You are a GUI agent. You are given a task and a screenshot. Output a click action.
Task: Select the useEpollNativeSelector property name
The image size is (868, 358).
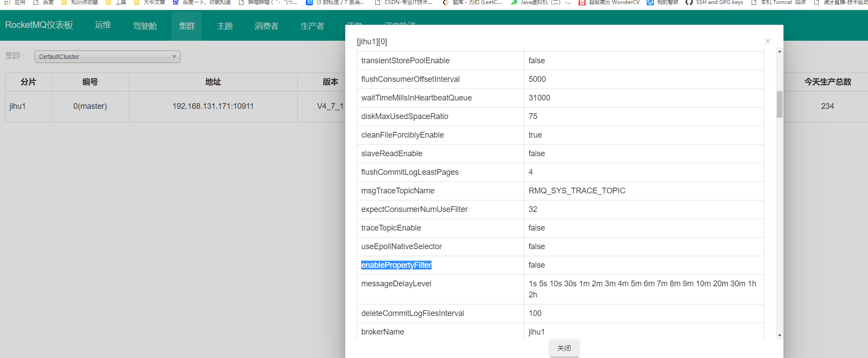click(x=401, y=246)
